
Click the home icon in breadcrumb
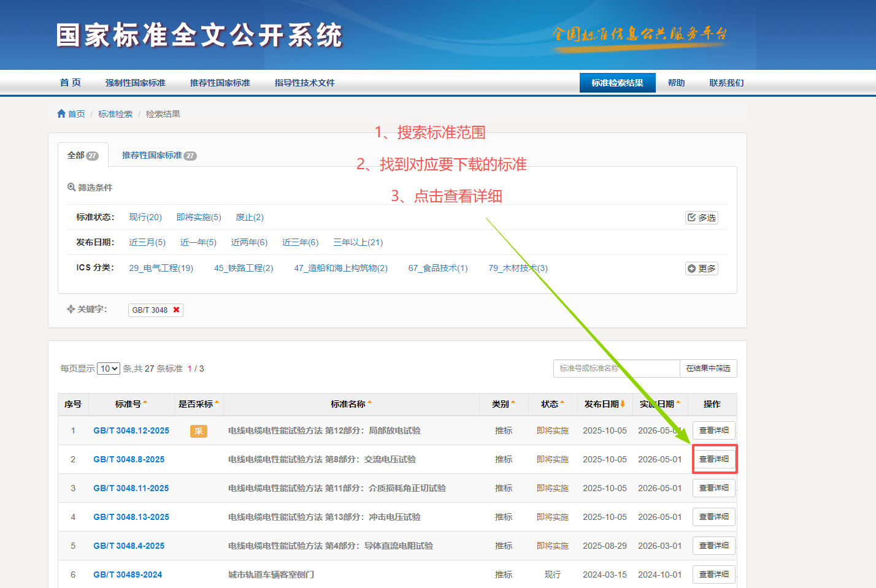[61, 114]
